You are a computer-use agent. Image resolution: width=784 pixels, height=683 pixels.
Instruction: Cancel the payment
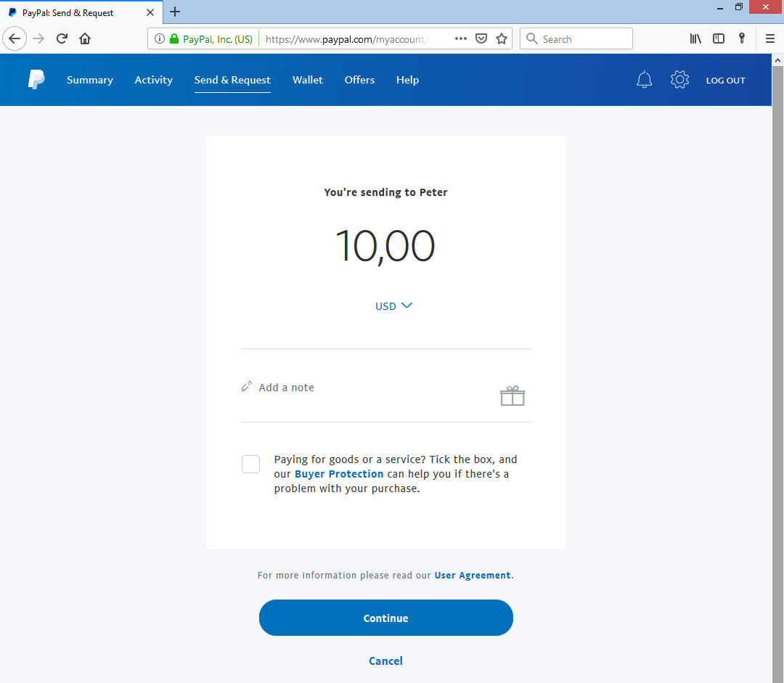(x=385, y=661)
